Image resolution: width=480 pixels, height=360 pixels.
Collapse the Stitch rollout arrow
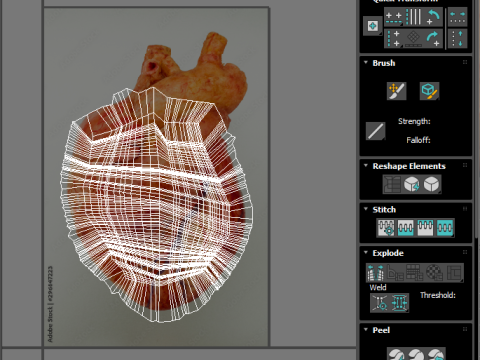click(366, 209)
